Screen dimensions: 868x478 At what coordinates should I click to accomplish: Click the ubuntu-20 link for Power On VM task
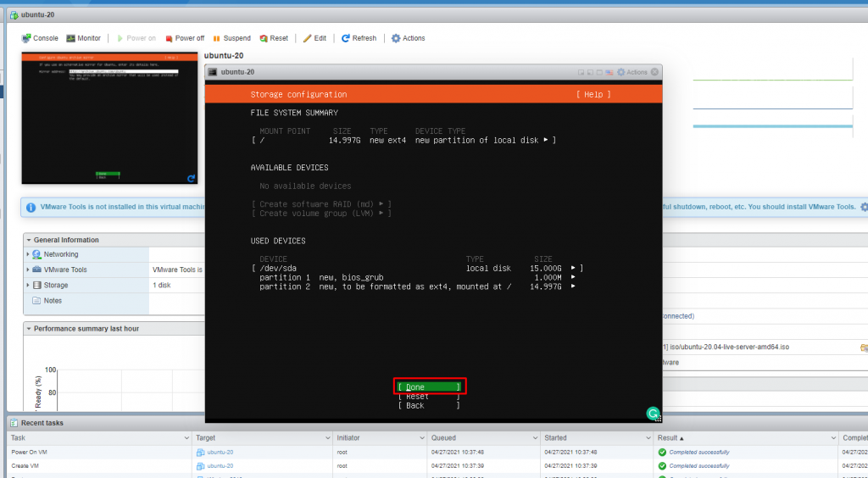click(x=220, y=452)
